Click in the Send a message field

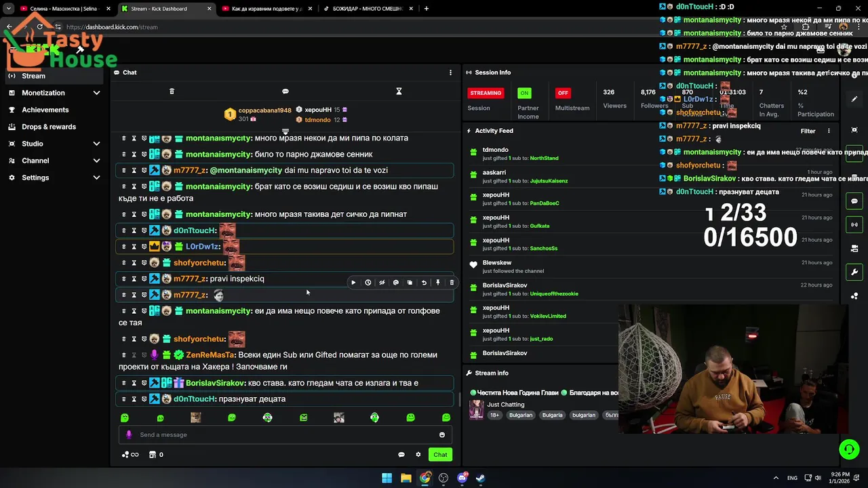pyautogui.click(x=285, y=435)
